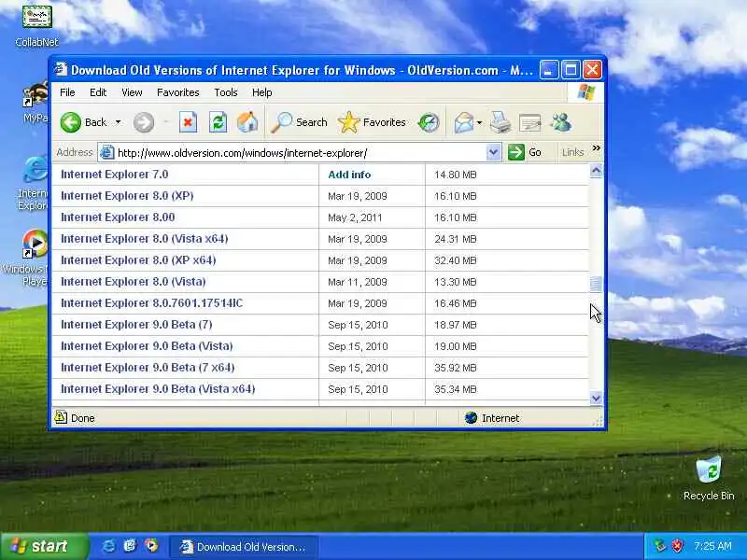
Task: Click the 7:25 AM clock
Action: tap(712, 546)
